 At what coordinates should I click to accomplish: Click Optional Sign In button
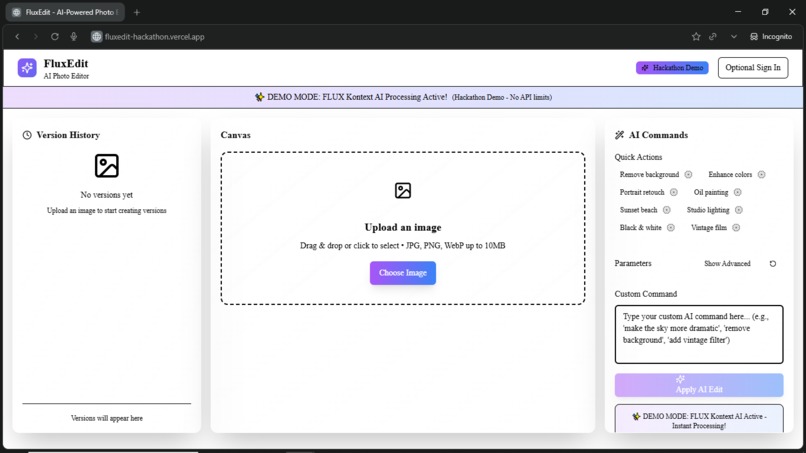[x=753, y=68]
